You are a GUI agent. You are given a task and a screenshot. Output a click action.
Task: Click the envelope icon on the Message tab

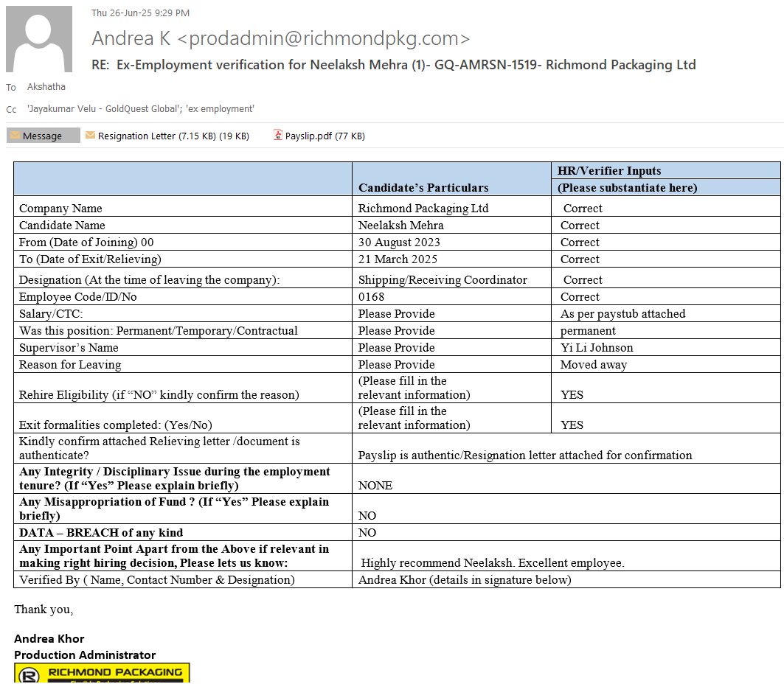[x=15, y=136]
